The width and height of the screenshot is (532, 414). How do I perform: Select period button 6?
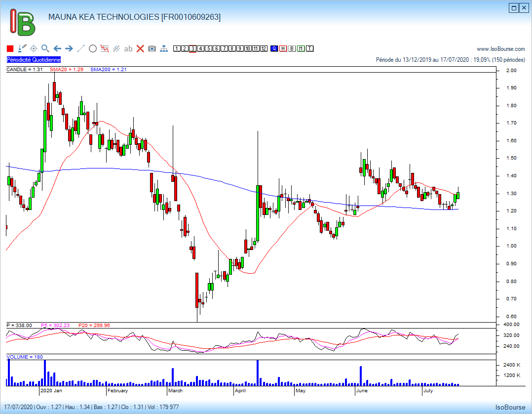(217, 48)
